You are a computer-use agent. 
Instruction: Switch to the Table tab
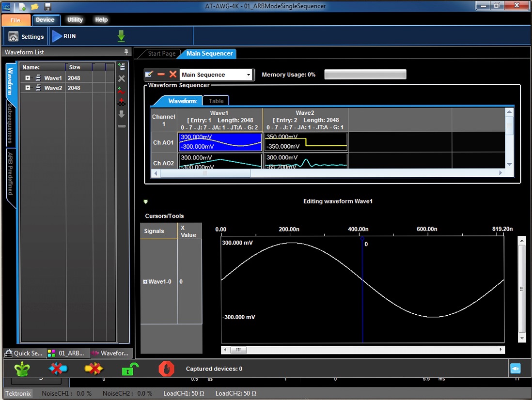click(x=216, y=101)
